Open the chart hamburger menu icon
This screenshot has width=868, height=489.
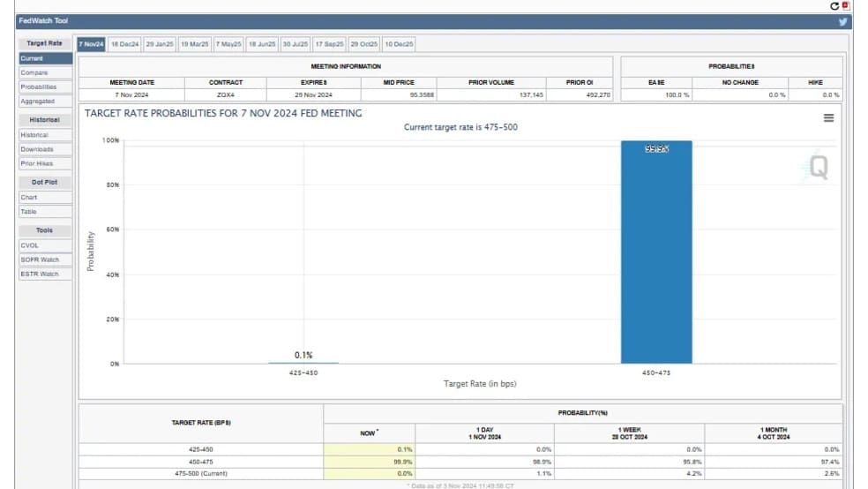[828, 118]
